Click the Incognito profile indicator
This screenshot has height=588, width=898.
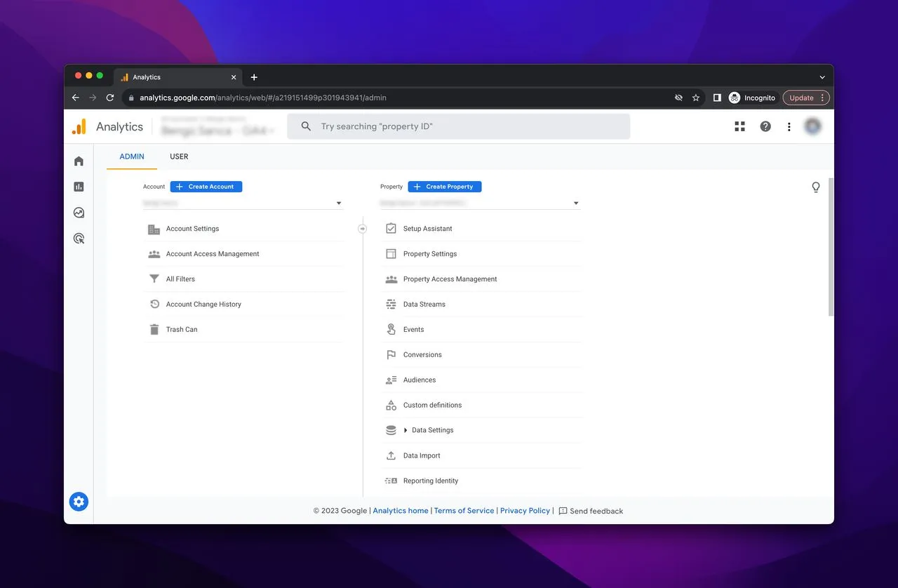pyautogui.click(x=752, y=98)
